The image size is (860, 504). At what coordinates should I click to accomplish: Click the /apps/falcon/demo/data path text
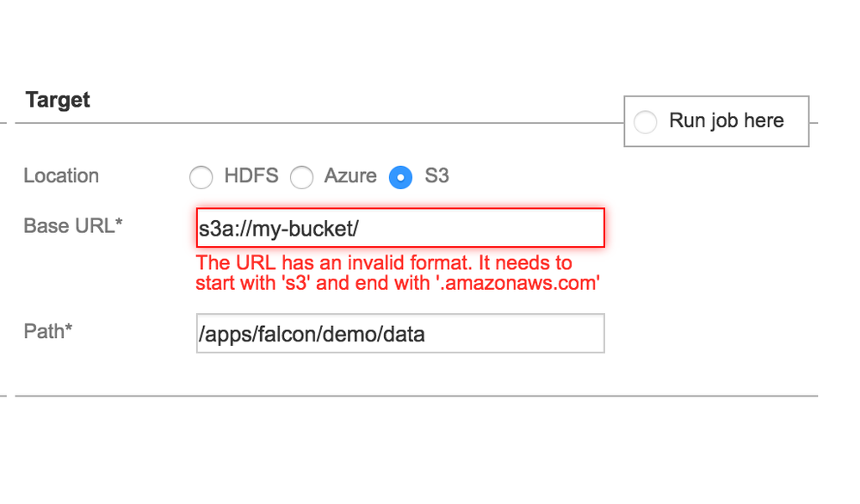(312, 334)
